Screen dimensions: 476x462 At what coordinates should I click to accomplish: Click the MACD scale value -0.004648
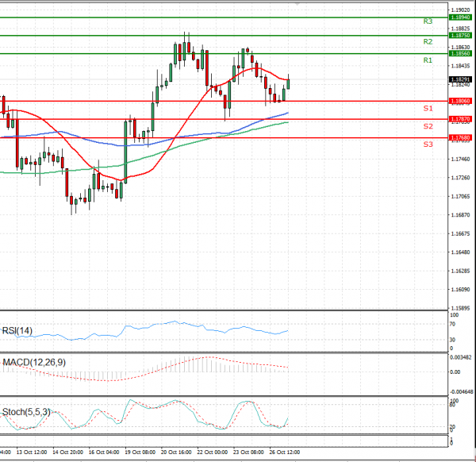461,392
